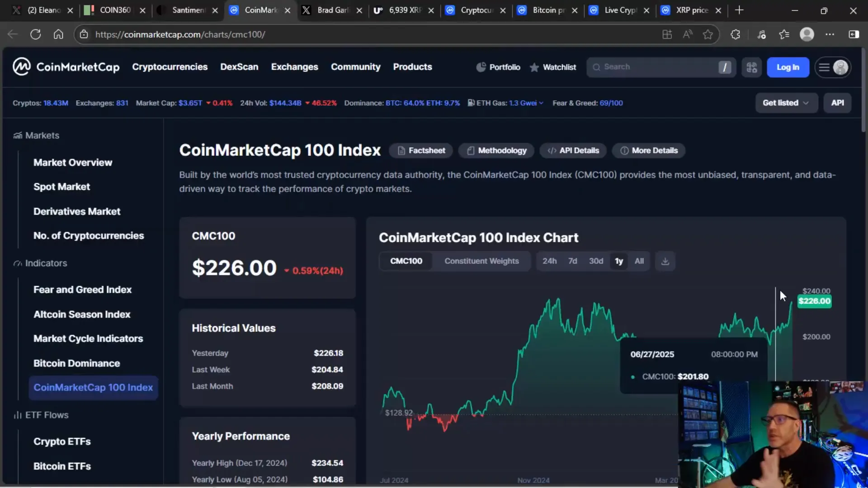The height and width of the screenshot is (488, 868).
Task: Refresh the page with the reload icon
Action: (35, 34)
